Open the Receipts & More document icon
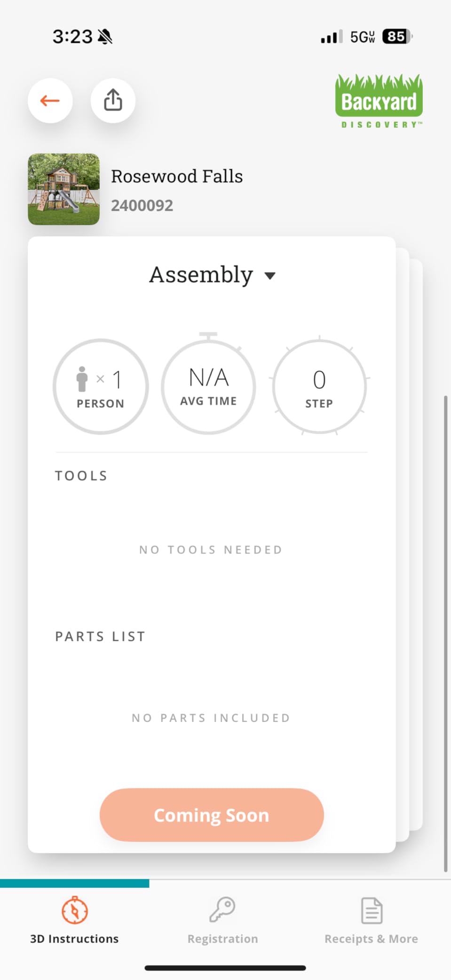The image size is (451, 980). click(x=372, y=910)
